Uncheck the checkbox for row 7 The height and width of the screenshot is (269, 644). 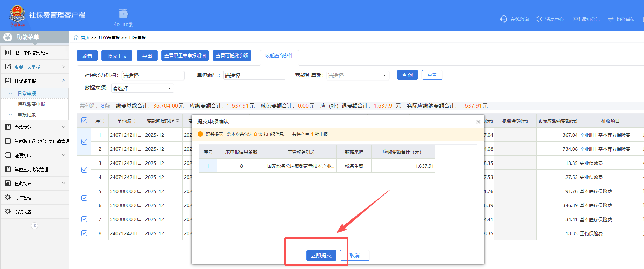point(84,219)
